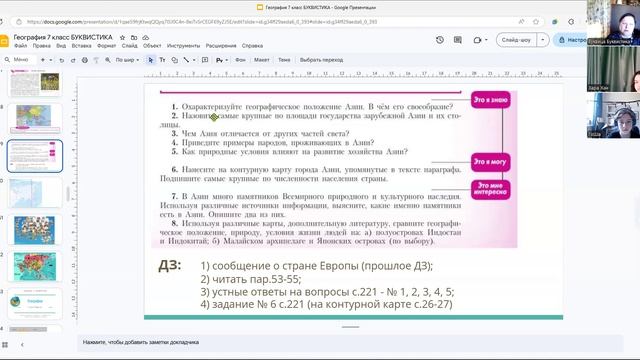The height and width of the screenshot is (360, 640).
Task: Open the Вид menu
Action: tap(61, 46)
